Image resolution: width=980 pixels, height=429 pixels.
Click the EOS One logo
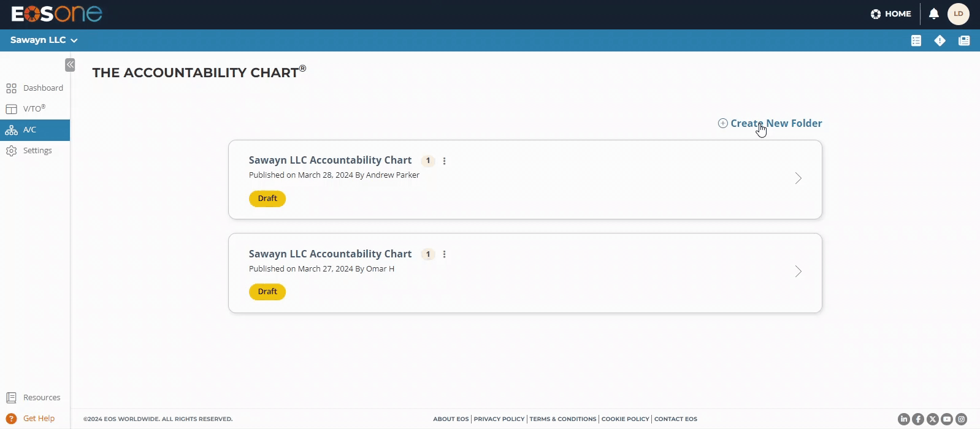57,13
